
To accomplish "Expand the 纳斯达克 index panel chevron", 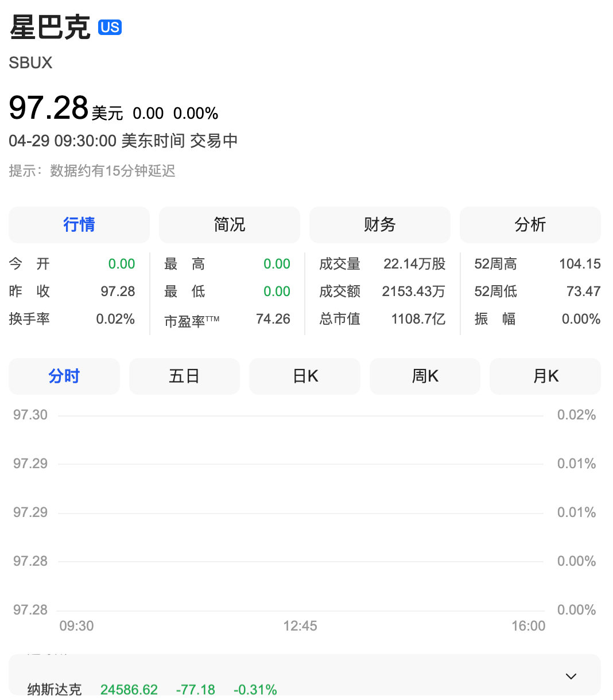I will pos(571,676).
